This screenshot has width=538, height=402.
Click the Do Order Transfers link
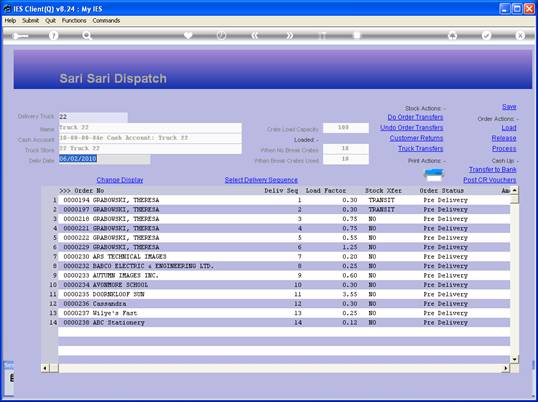pos(415,117)
